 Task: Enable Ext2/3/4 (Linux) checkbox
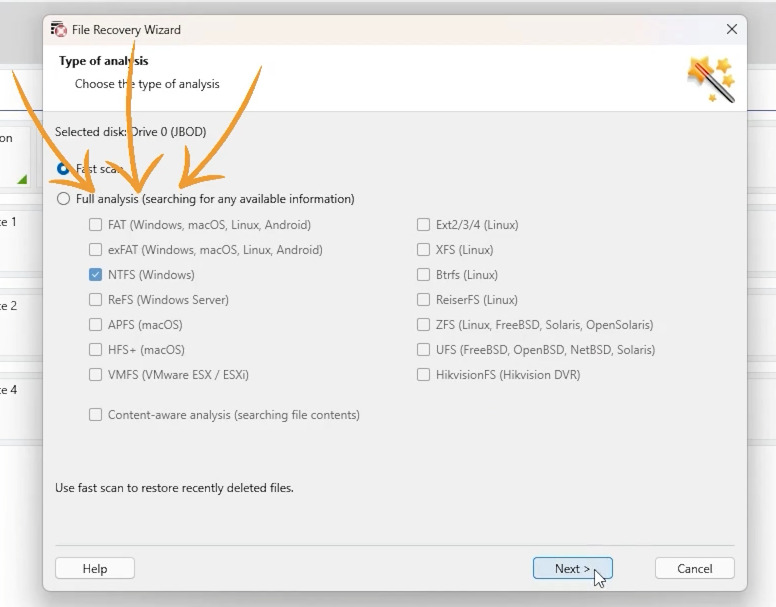(x=423, y=225)
